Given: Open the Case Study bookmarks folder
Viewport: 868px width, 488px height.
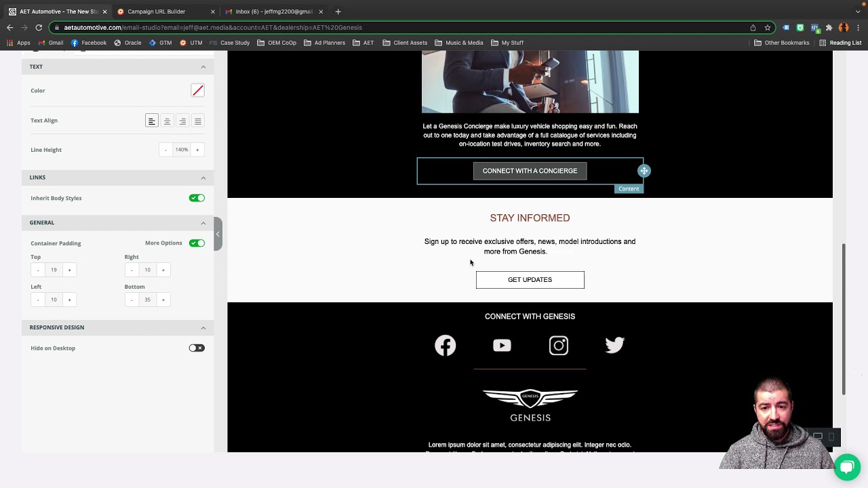Looking at the screenshot, I should point(229,43).
